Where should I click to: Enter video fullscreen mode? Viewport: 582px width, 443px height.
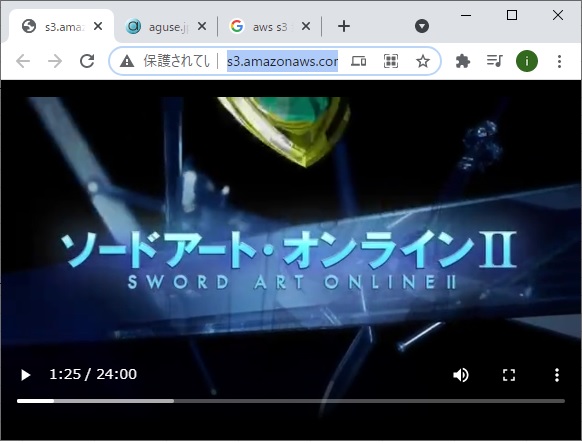[509, 375]
